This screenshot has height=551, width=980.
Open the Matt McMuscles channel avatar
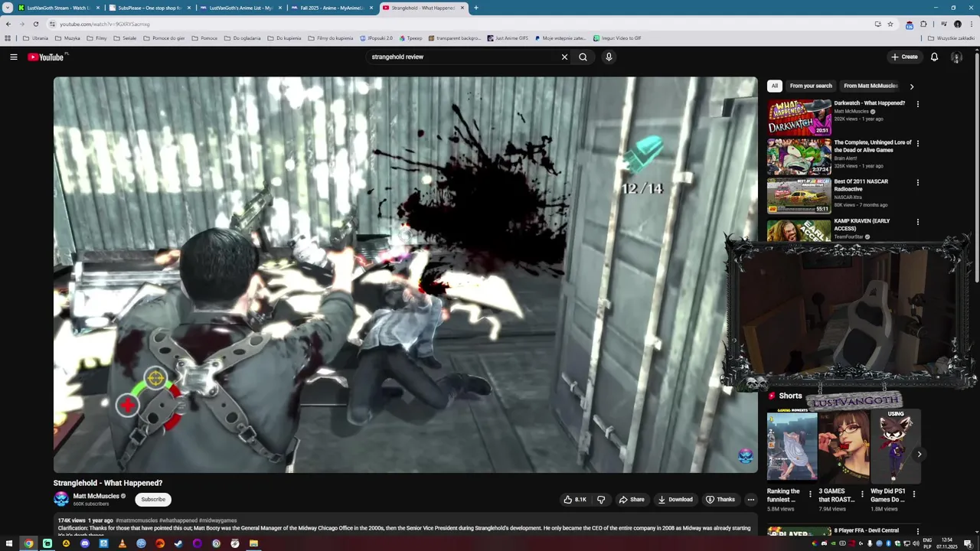[61, 499]
